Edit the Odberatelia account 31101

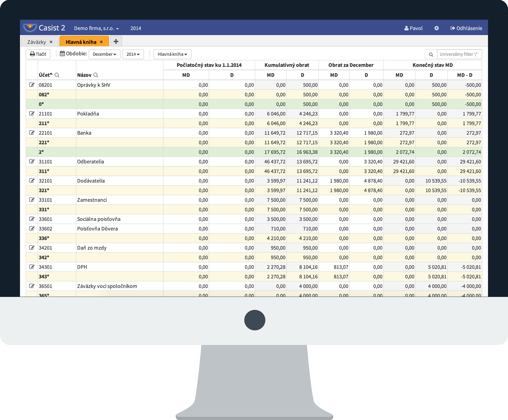pyautogui.click(x=32, y=161)
